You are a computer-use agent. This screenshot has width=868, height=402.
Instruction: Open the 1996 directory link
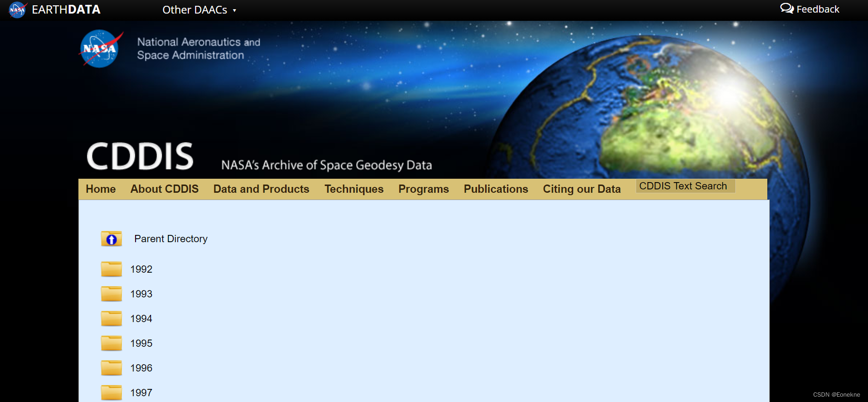(141, 368)
